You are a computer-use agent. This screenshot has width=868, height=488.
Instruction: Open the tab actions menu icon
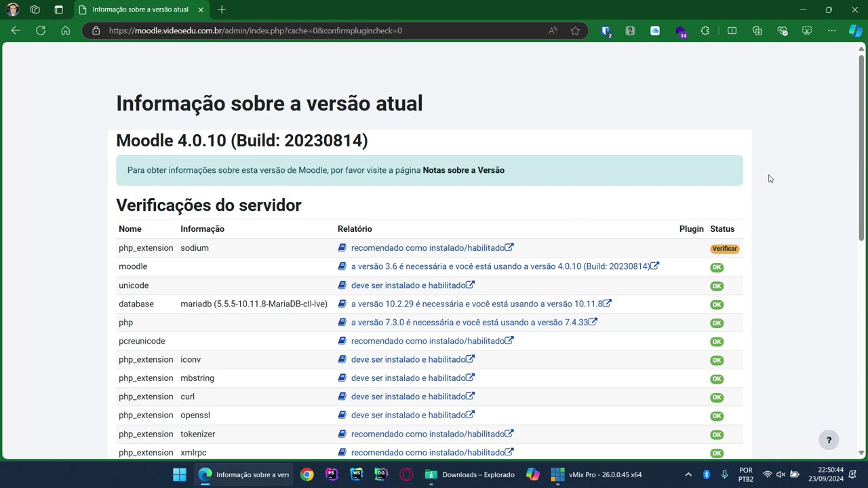click(58, 9)
